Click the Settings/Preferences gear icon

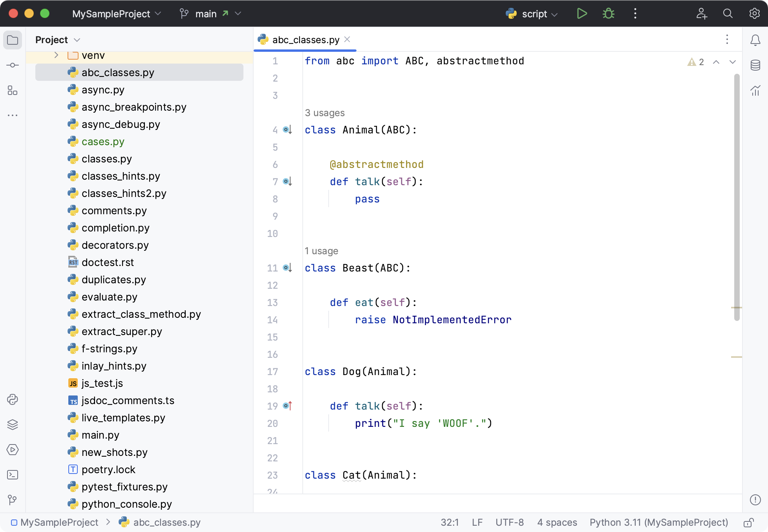point(755,13)
